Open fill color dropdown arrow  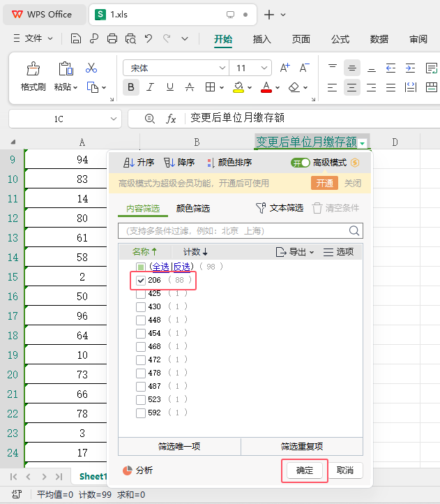(x=250, y=87)
